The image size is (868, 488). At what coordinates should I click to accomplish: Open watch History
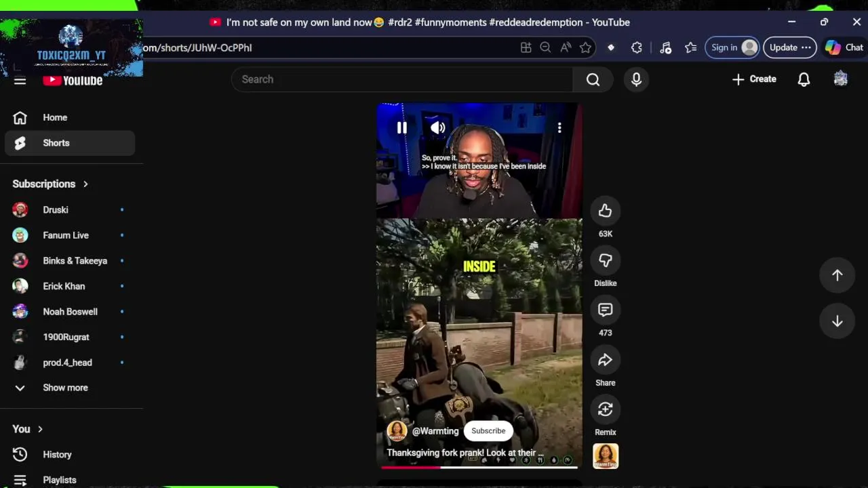pos(70,455)
